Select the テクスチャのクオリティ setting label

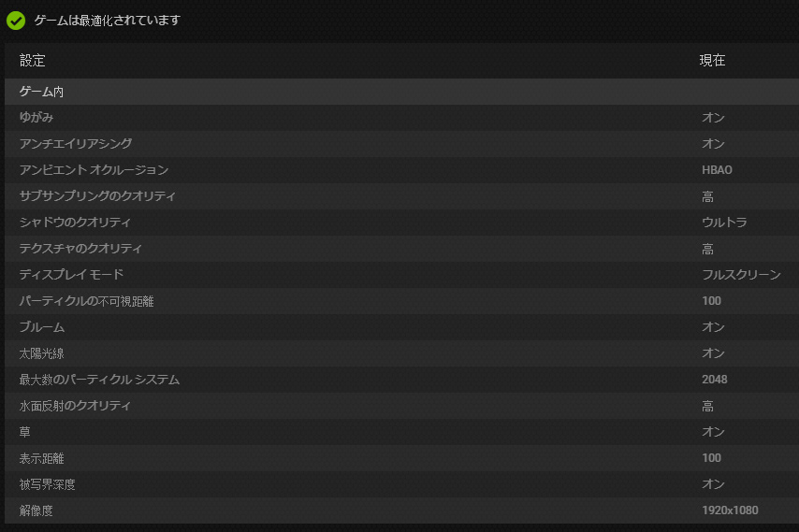81,249
